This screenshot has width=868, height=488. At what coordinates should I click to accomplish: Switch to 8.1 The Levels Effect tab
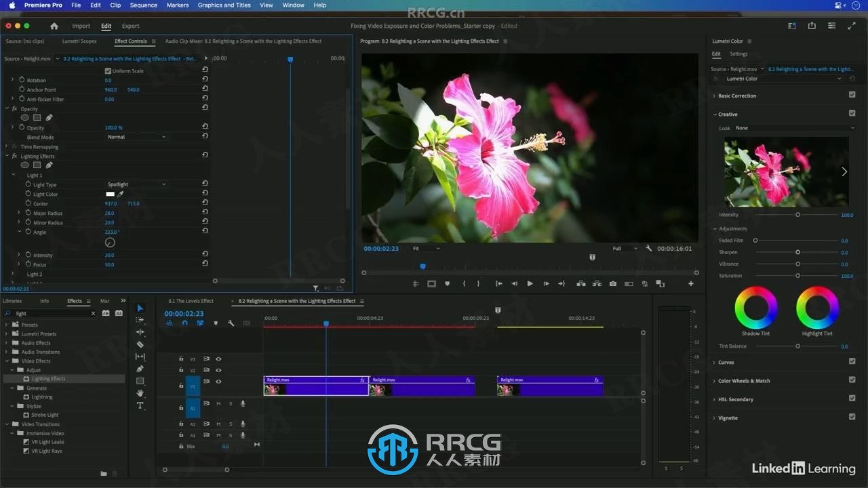[x=191, y=301]
